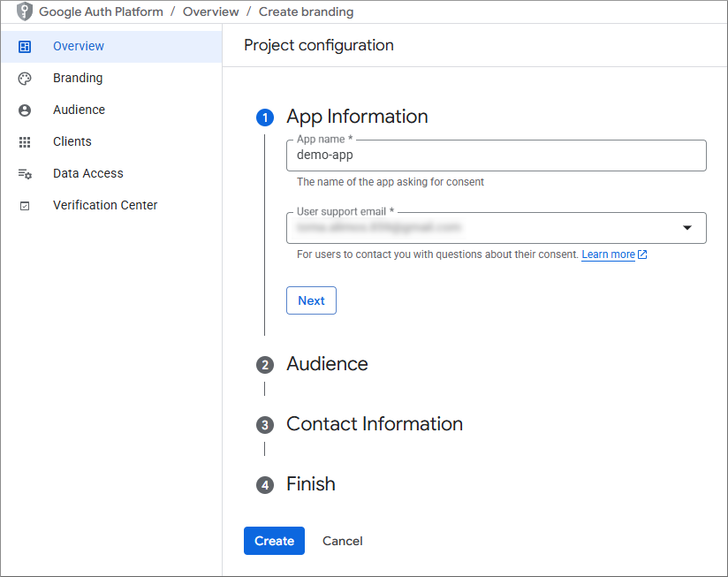Expand step 2 Audience
The width and height of the screenshot is (728, 577).
click(327, 364)
